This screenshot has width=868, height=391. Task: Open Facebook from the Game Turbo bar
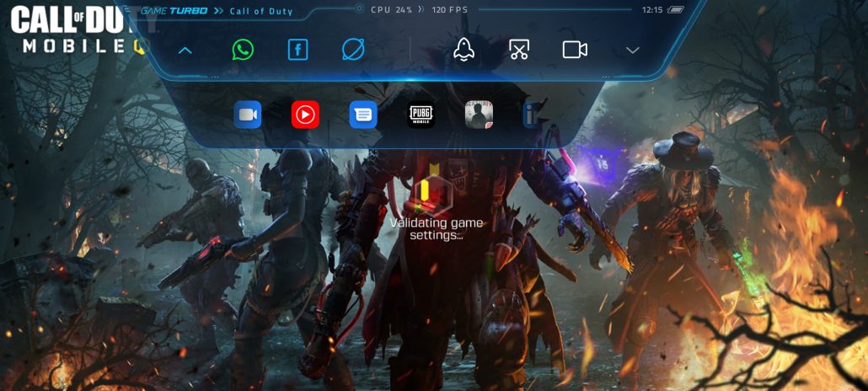297,50
